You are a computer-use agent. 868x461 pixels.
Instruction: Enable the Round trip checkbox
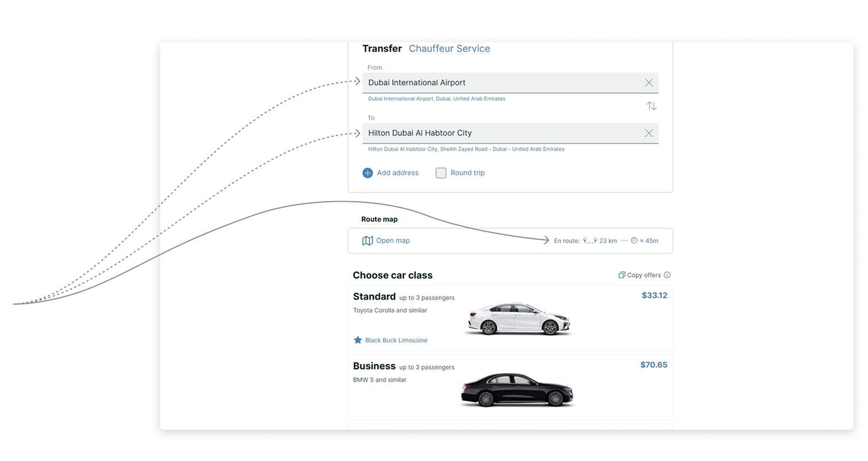point(441,173)
